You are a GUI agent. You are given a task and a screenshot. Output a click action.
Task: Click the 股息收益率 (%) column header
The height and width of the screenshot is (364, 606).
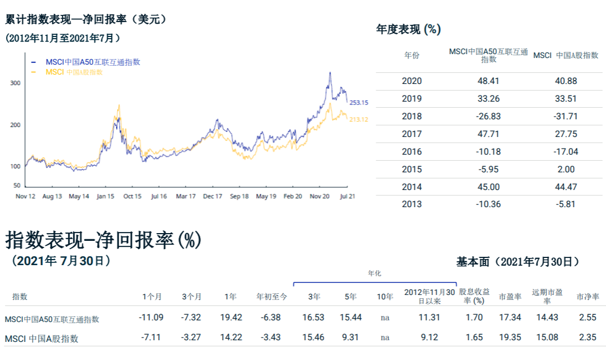pos(474,297)
